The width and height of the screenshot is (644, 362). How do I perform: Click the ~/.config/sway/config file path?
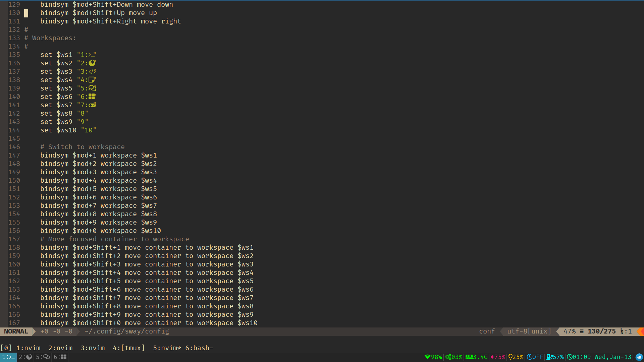click(x=127, y=331)
